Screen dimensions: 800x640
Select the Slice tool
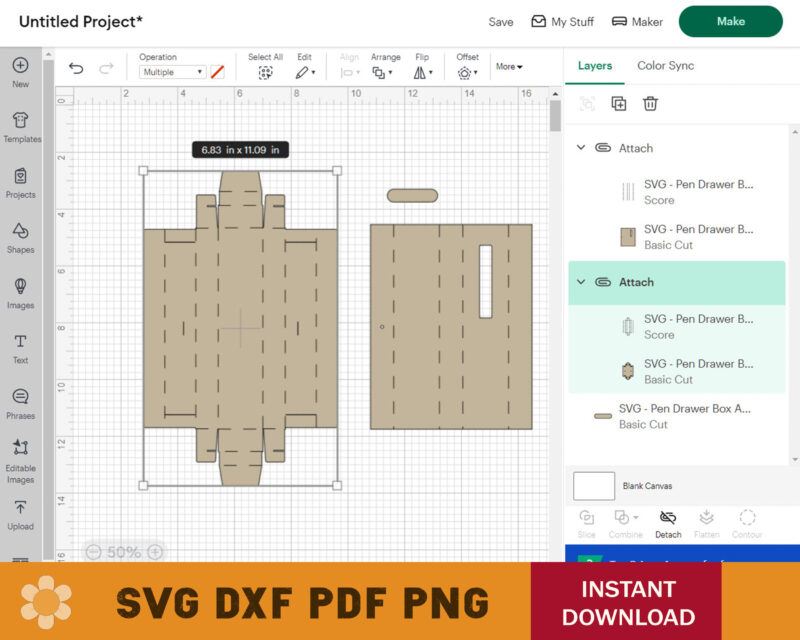(x=586, y=520)
